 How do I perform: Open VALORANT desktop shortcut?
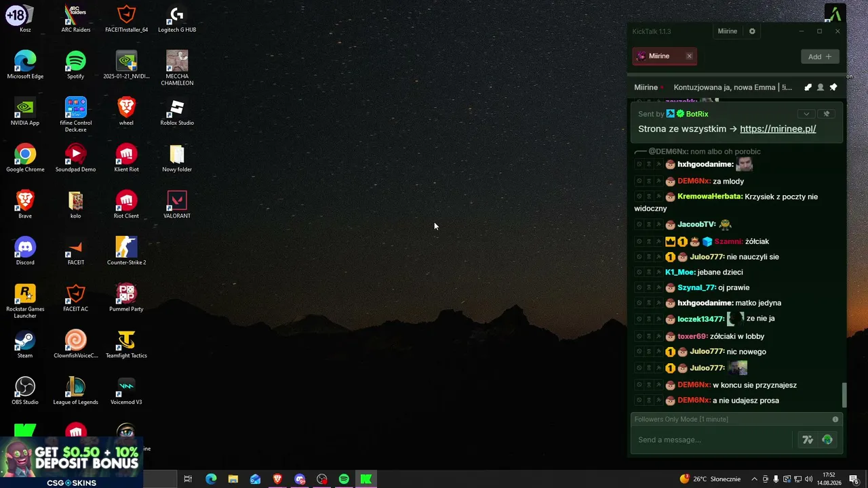(177, 204)
